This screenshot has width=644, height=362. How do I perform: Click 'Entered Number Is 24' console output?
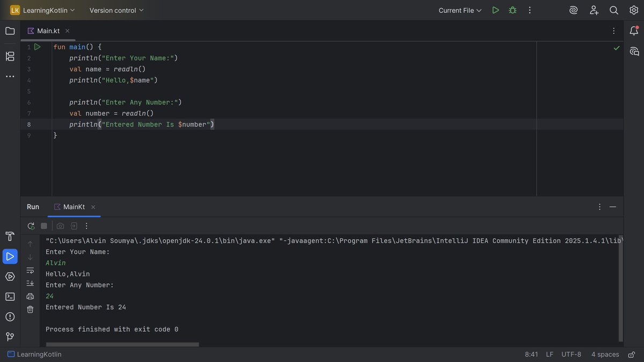(x=86, y=307)
